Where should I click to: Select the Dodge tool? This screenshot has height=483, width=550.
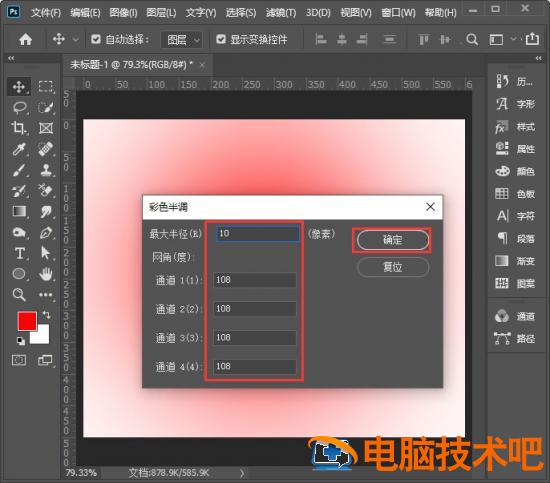point(19,232)
